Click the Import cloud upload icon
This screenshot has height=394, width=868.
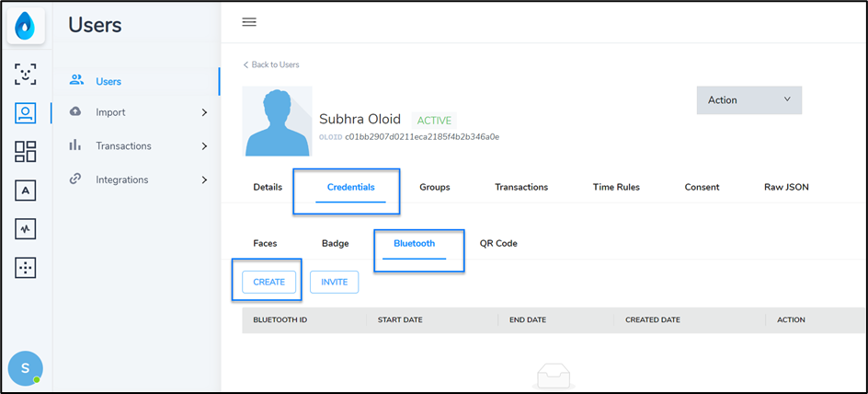(75, 111)
